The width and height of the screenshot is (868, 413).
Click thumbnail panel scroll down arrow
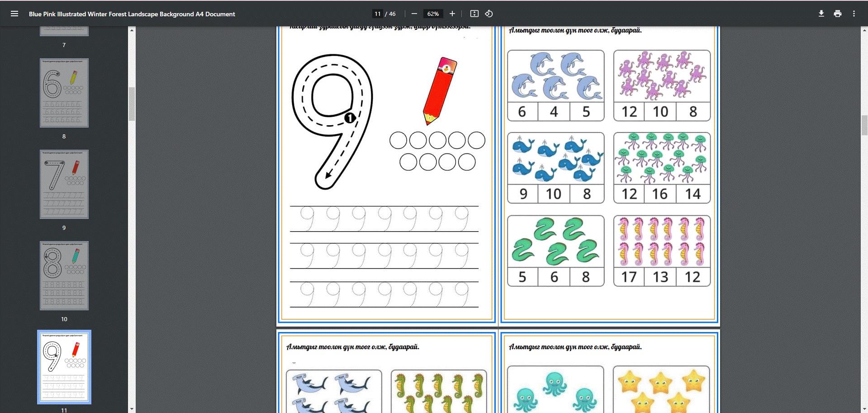click(x=132, y=409)
